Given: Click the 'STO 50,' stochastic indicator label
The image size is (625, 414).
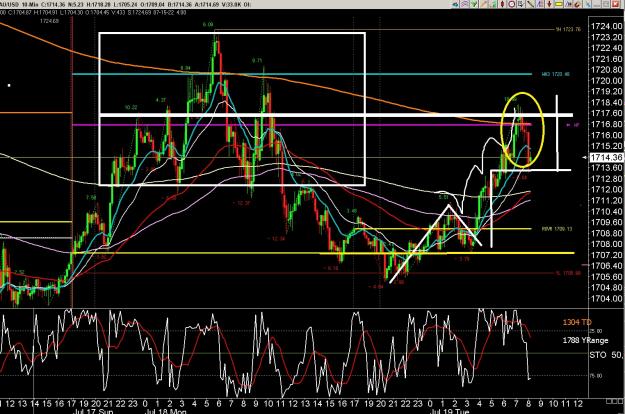Looking at the screenshot, I should (606, 355).
